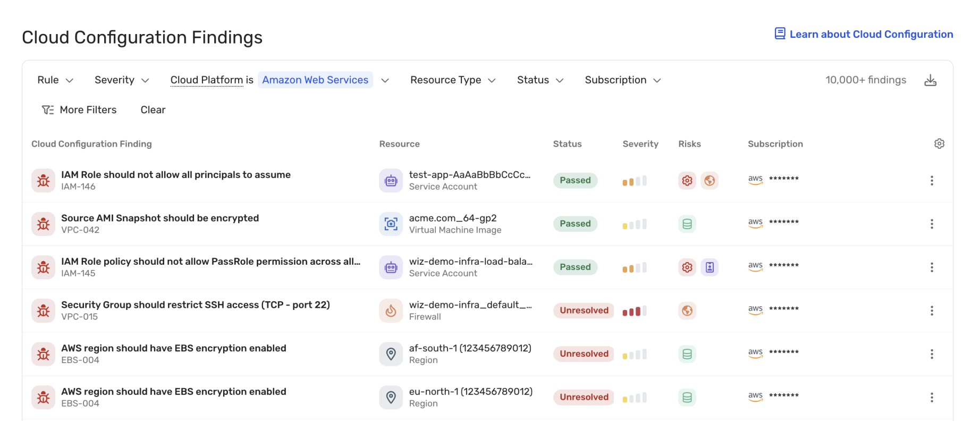
Task: Click service account robot icon for test-app resource
Action: [x=391, y=181]
